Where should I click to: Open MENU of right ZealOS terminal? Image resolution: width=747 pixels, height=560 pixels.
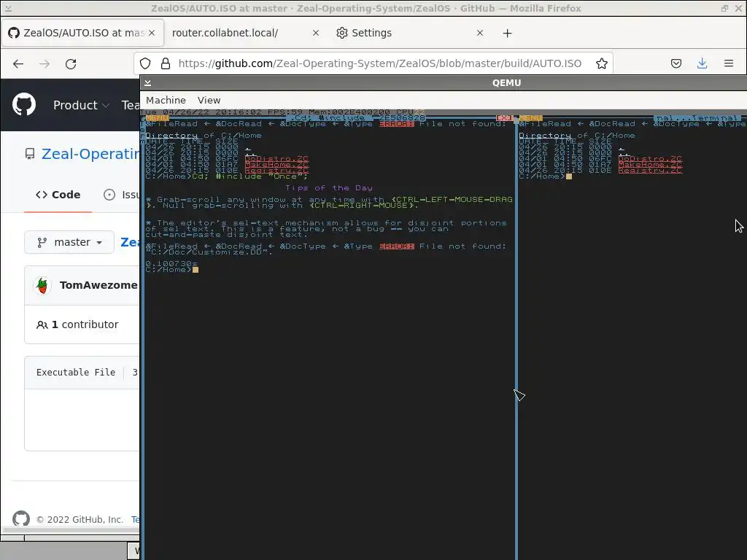(531, 117)
